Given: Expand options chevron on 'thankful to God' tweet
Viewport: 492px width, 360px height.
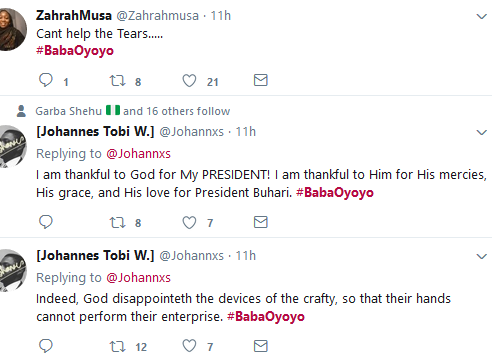Looking at the screenshot, I should (x=482, y=132).
